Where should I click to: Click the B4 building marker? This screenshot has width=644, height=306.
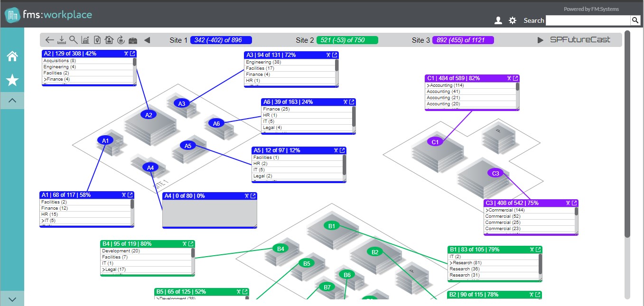[x=280, y=249]
